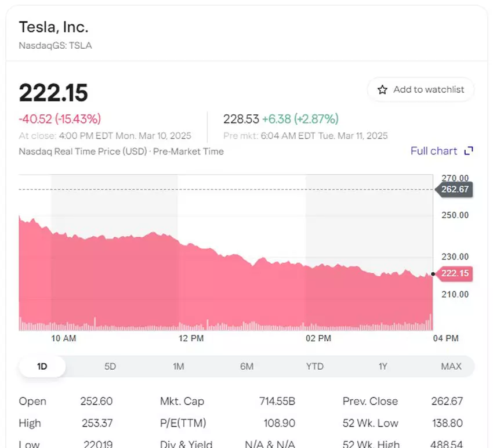
Task: Click the 10 AM label on time axis
Action: click(64, 338)
